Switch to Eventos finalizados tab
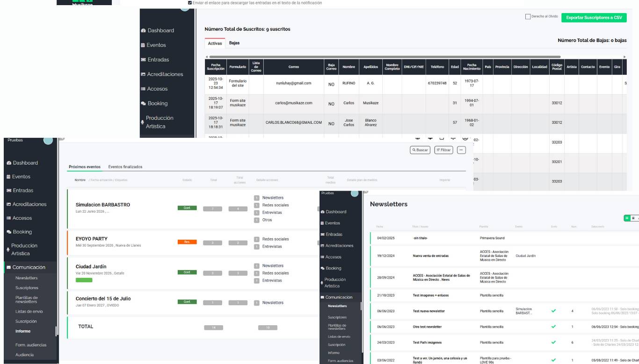 point(125,167)
